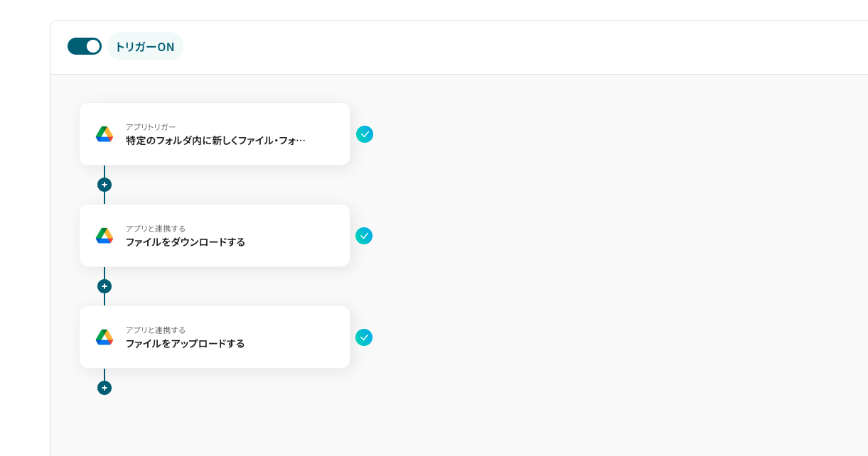Click connector line directly under the upload card
This screenshot has height=456, width=868.
pos(105,374)
